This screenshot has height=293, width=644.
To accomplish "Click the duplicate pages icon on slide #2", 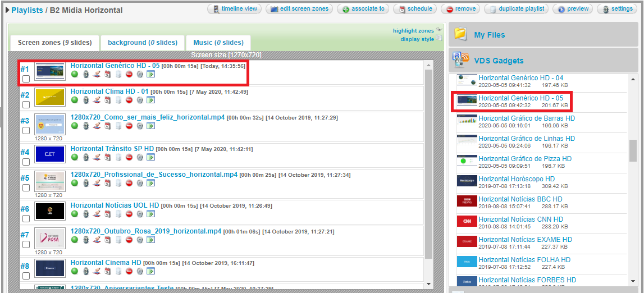I will pyautogui.click(x=118, y=100).
